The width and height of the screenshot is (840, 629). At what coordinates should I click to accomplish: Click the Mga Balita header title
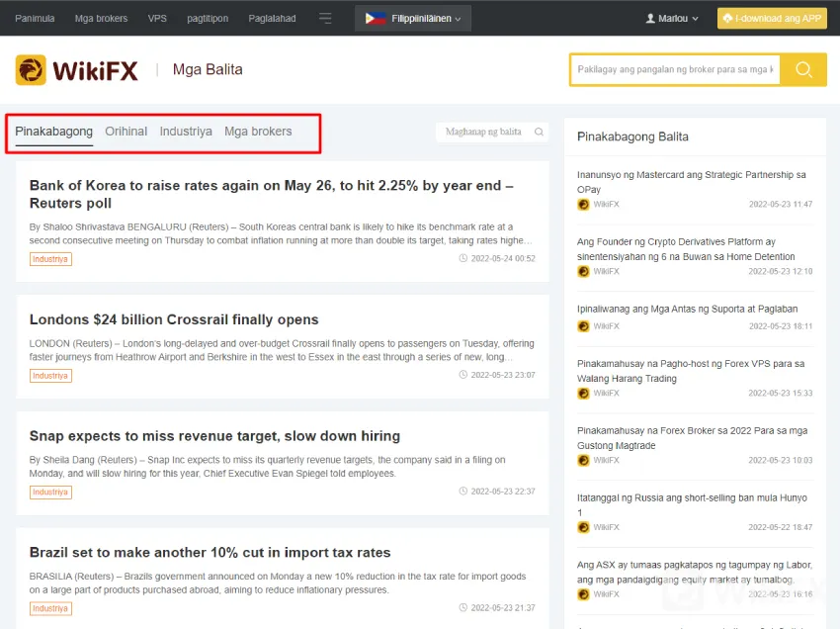pos(208,69)
